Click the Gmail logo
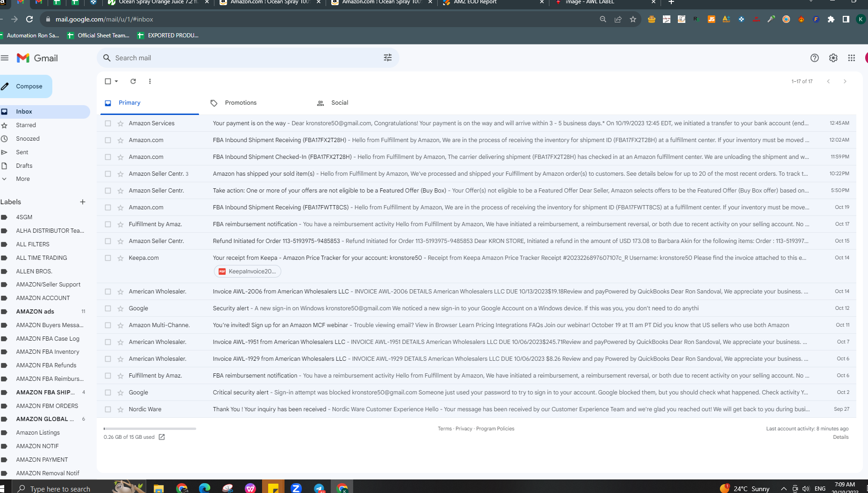 point(37,58)
